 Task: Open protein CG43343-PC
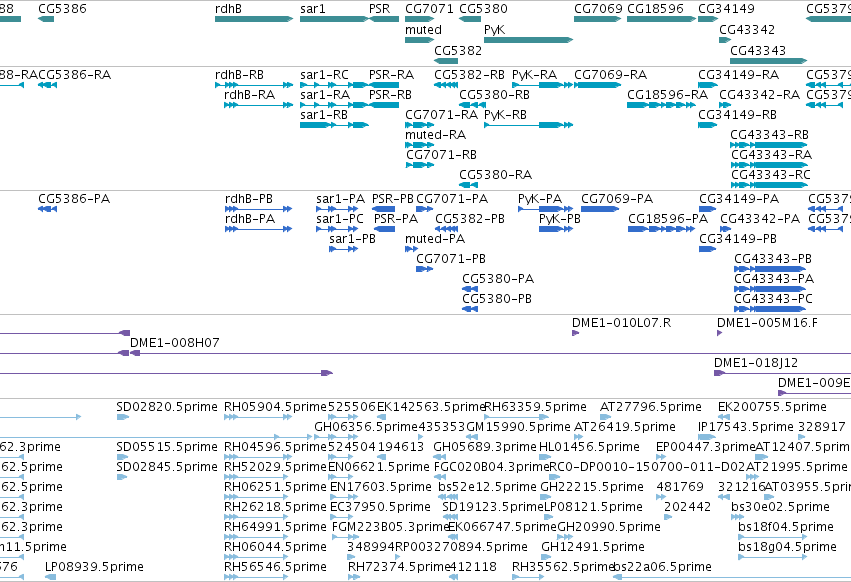tap(773, 299)
